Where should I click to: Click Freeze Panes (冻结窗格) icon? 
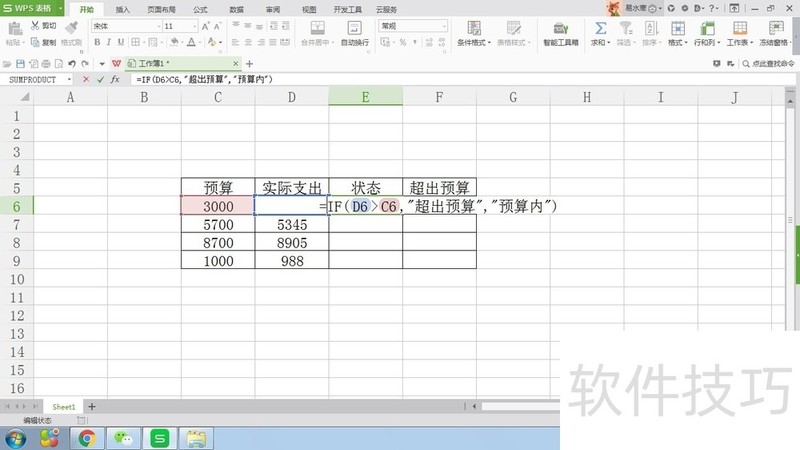tap(776, 28)
